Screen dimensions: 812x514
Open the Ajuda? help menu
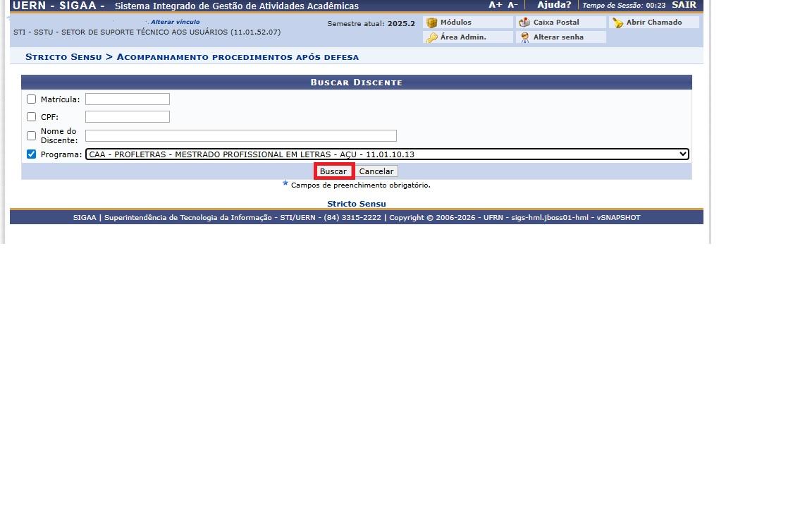coord(554,5)
